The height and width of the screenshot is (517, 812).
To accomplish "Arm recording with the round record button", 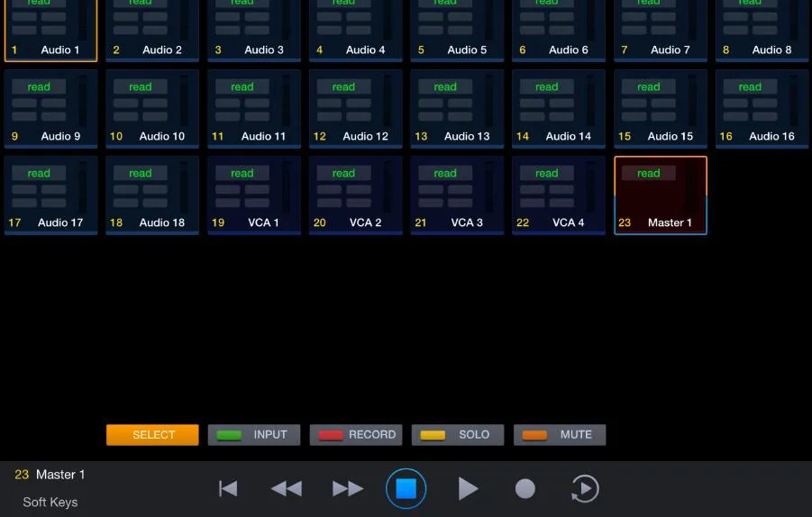I will click(x=525, y=488).
